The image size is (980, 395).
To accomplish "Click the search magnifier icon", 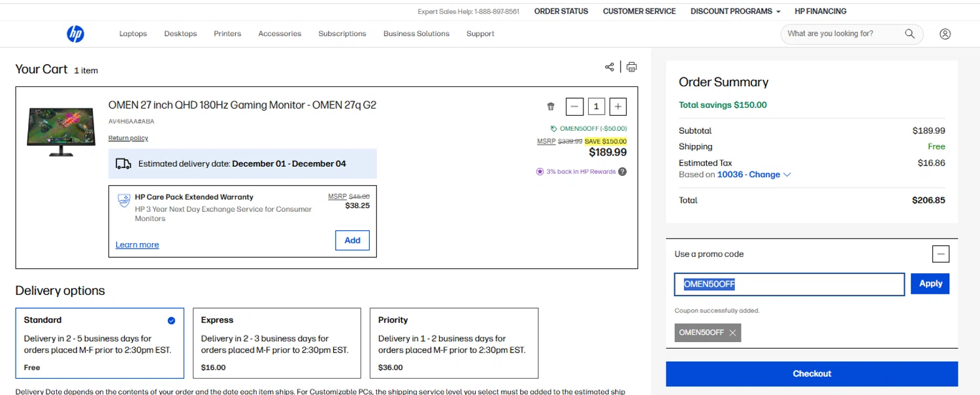I will 909,34.
